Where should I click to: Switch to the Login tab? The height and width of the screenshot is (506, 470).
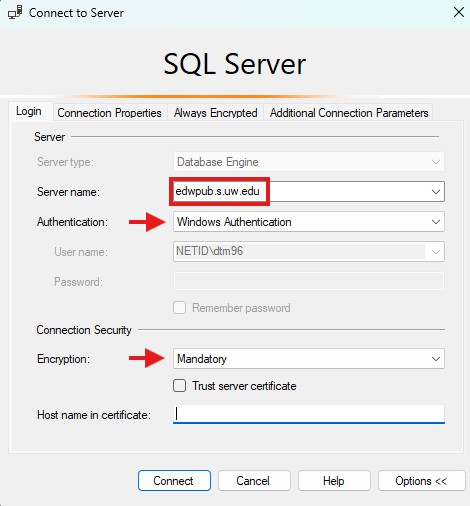[29, 111]
